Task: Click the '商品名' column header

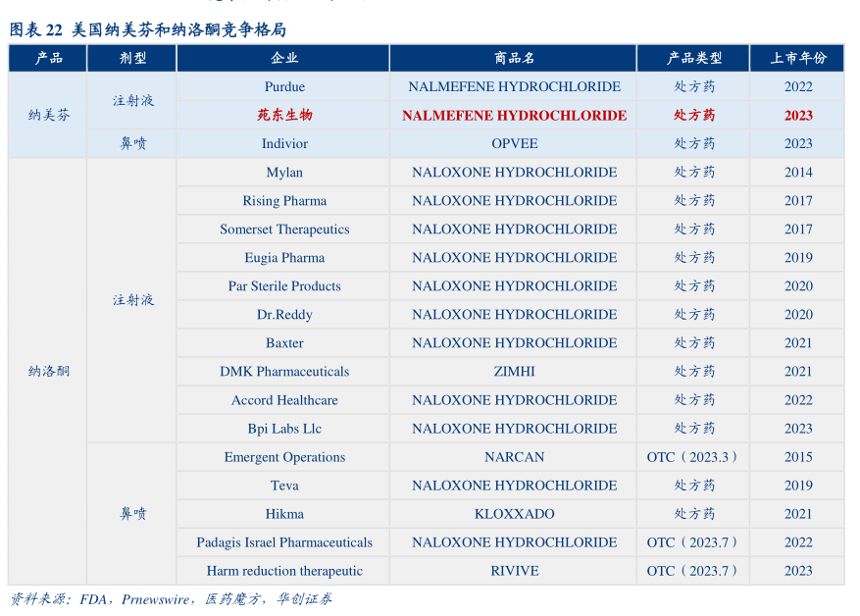Action: [x=514, y=58]
